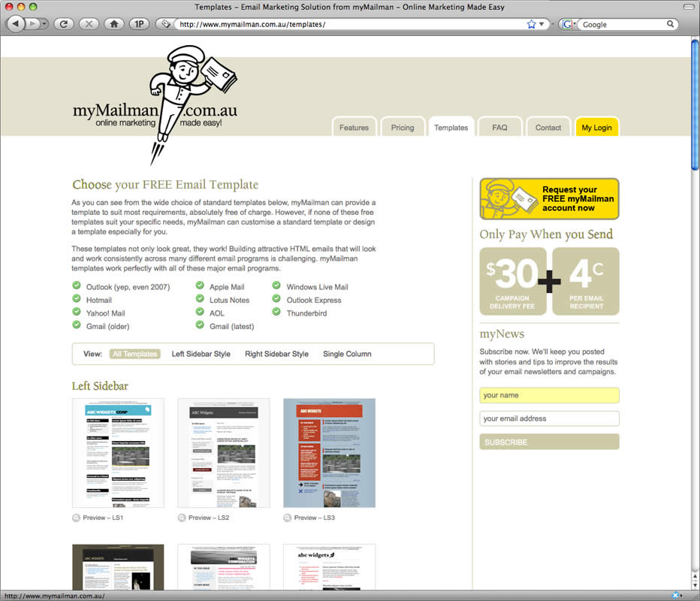The height and width of the screenshot is (601, 700).
Task: Open the Features tab
Action: (x=354, y=127)
